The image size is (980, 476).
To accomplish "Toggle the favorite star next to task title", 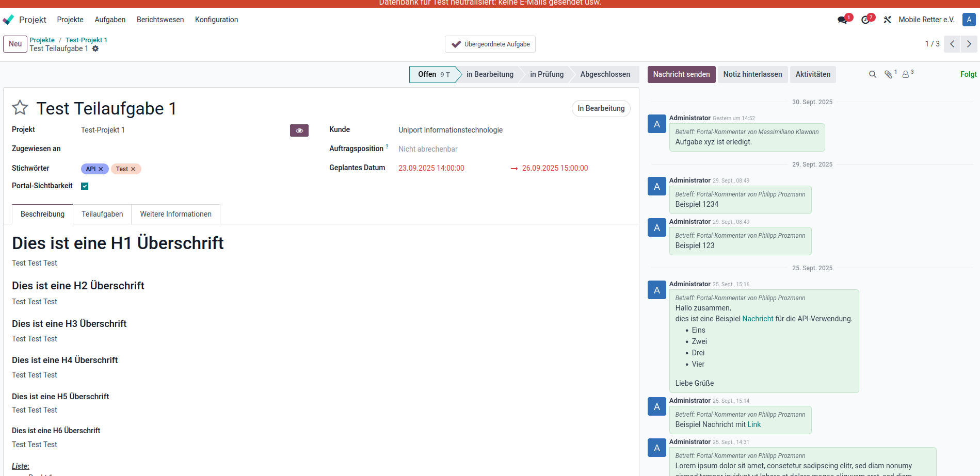I will click(20, 108).
